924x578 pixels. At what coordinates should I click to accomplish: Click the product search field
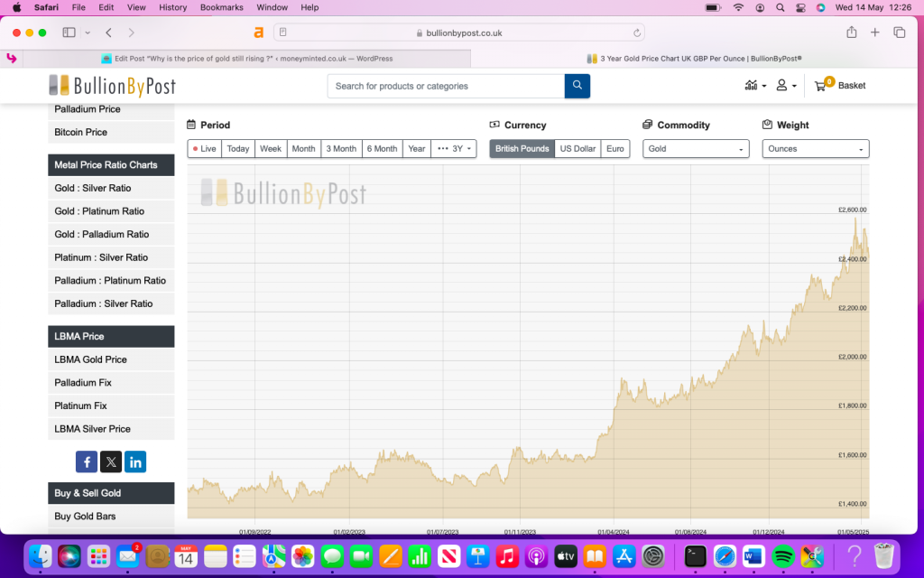point(446,86)
